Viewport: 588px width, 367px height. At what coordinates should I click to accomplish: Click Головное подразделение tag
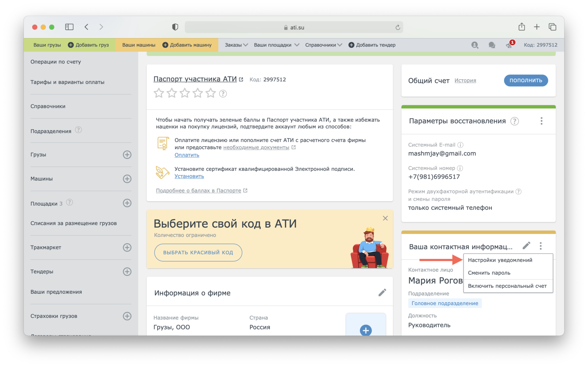pyautogui.click(x=445, y=303)
